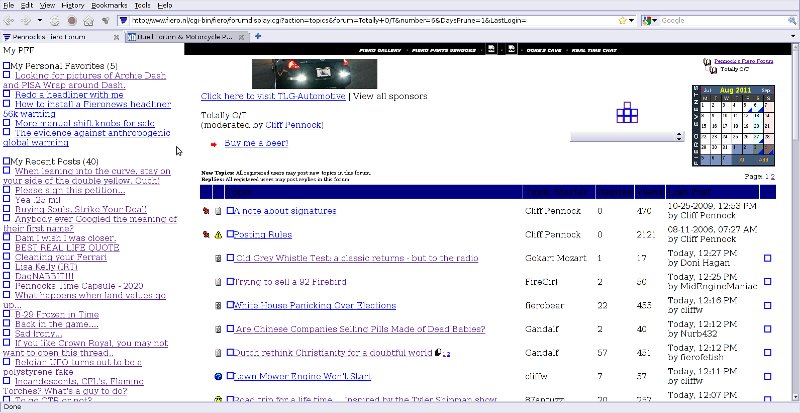Screen dimensions: 800x413
Task: Click the page icon on Are Chinese Companies row
Action: tap(218, 329)
